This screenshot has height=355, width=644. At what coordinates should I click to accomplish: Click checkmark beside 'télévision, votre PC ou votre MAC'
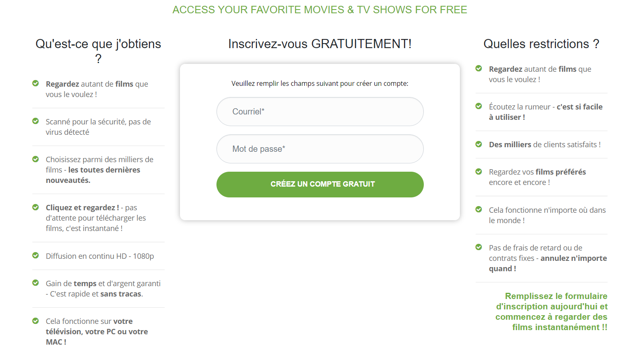[x=36, y=321]
